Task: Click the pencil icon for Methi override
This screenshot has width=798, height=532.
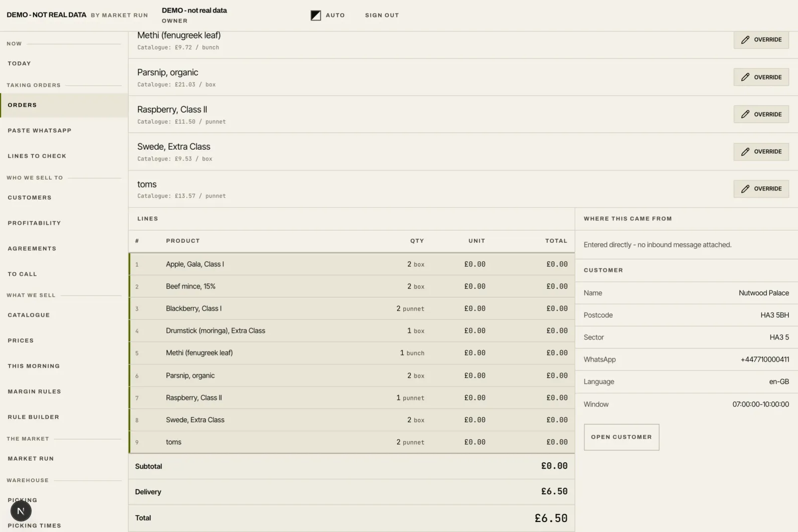Action: (745, 40)
